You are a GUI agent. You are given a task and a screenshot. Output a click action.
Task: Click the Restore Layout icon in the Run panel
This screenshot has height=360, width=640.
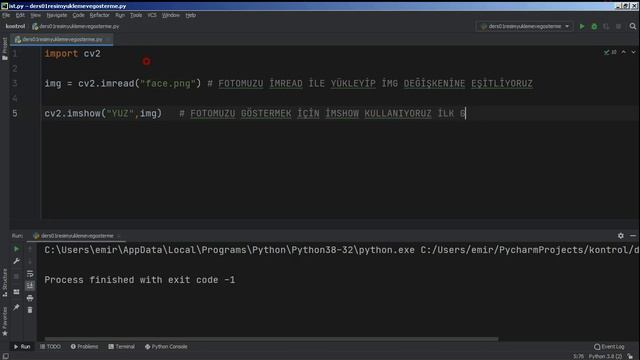16,292
